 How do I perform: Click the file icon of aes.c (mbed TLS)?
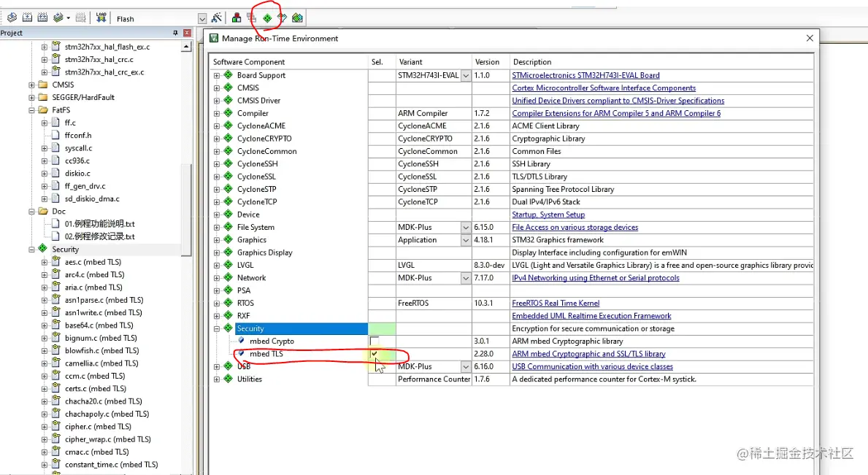pos(55,261)
